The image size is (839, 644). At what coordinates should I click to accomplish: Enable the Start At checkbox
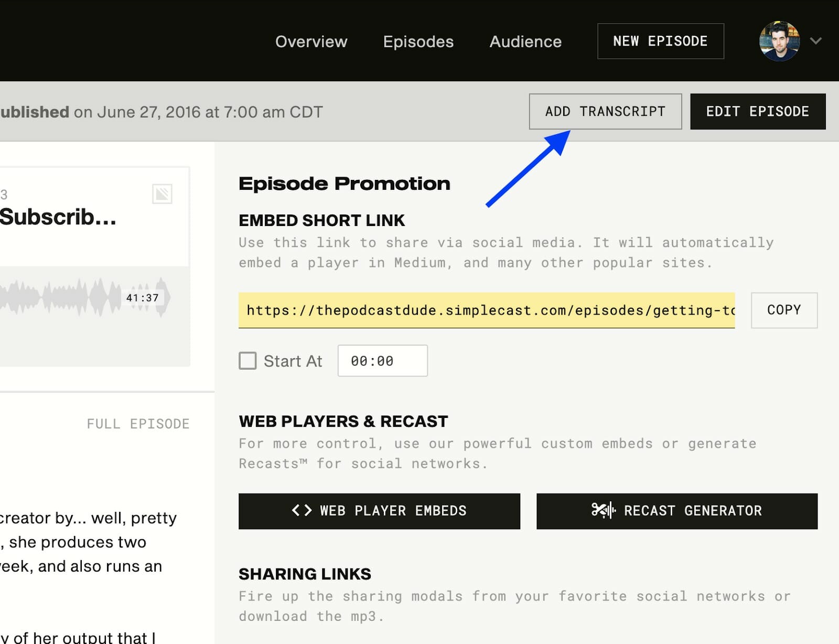pyautogui.click(x=248, y=361)
